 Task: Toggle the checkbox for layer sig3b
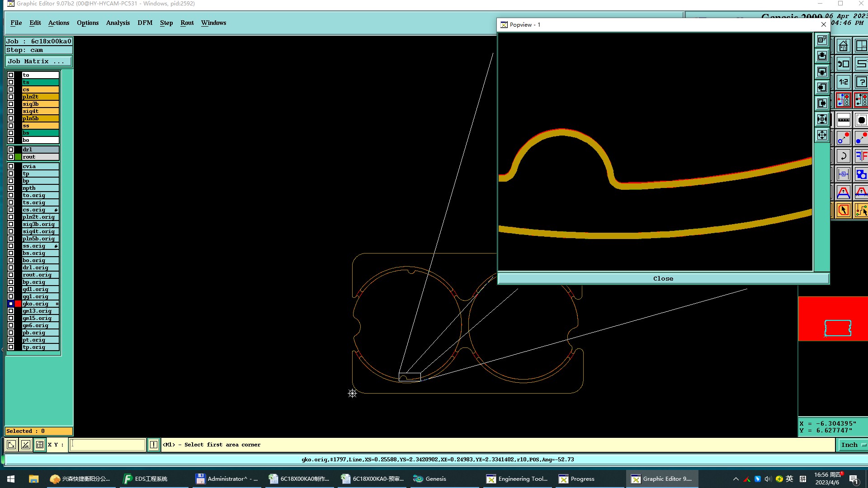(11, 104)
